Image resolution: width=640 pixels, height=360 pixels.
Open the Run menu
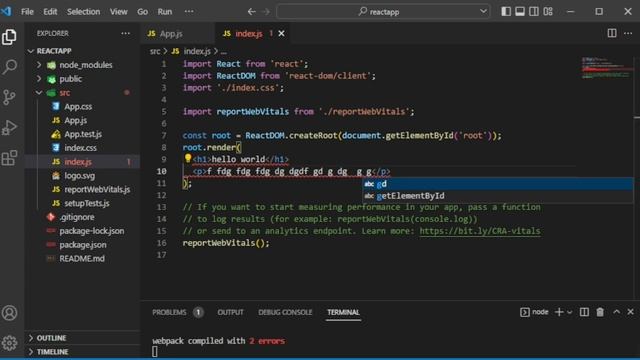click(x=165, y=11)
